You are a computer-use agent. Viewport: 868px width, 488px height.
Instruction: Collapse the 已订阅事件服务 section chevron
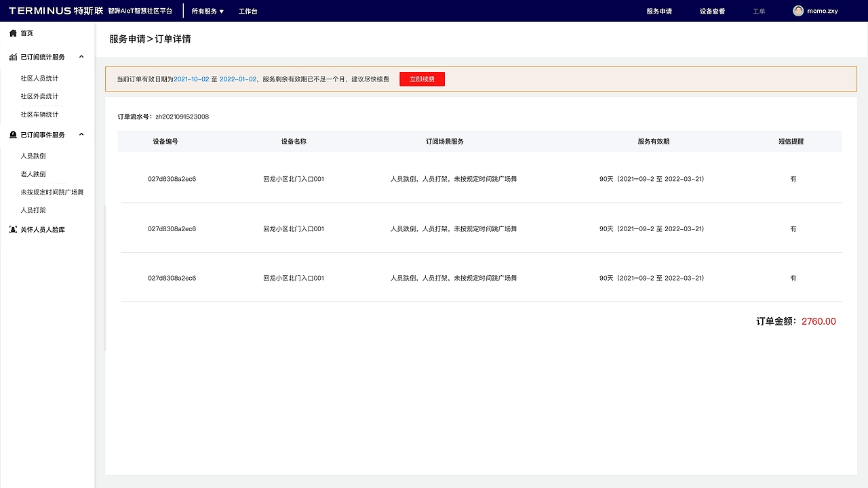pyautogui.click(x=81, y=134)
